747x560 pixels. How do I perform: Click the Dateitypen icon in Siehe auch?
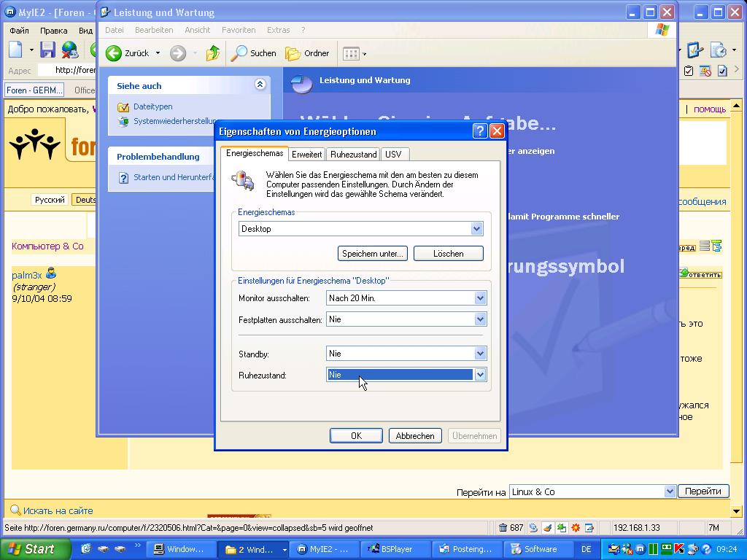(x=123, y=107)
